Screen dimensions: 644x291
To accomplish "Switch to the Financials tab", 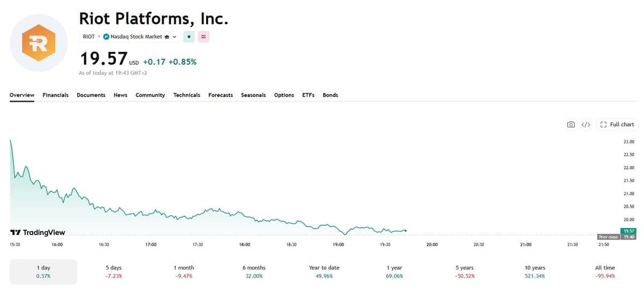I will click(x=55, y=95).
